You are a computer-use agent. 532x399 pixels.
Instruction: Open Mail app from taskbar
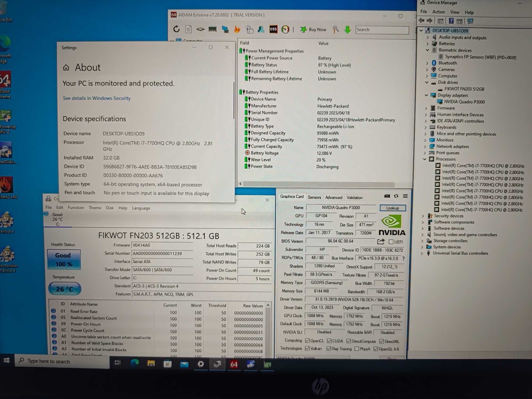184,364
